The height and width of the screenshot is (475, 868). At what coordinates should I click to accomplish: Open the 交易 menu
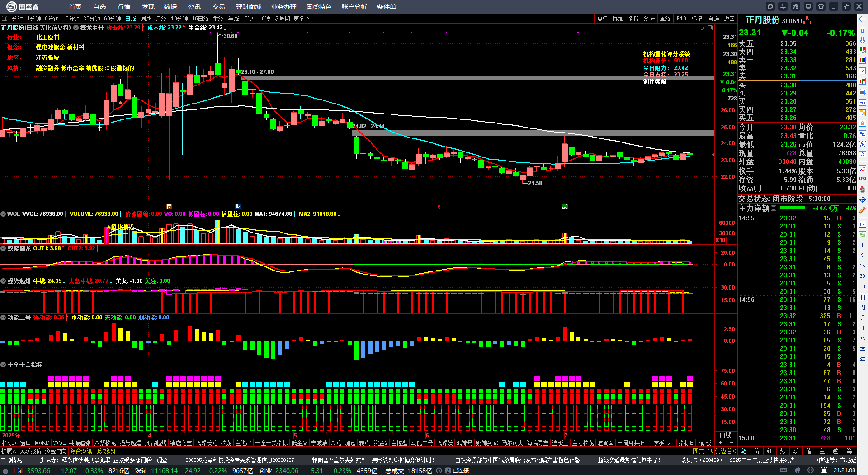219,7
